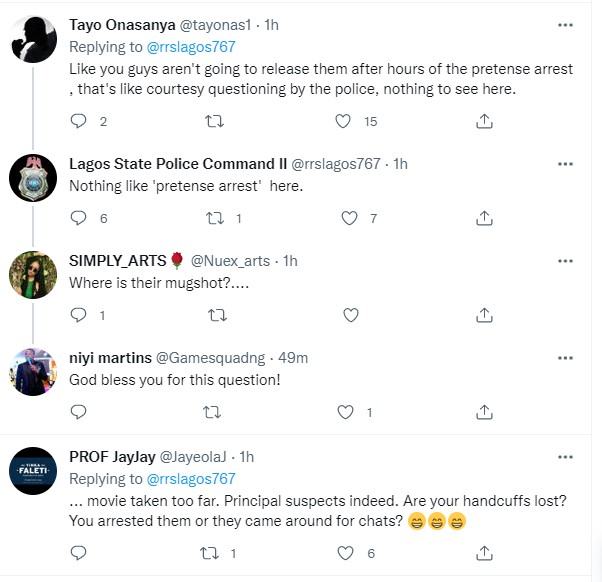The height and width of the screenshot is (582, 602).
Task: View Lagos State Police Command profile picture
Action: coord(32,183)
